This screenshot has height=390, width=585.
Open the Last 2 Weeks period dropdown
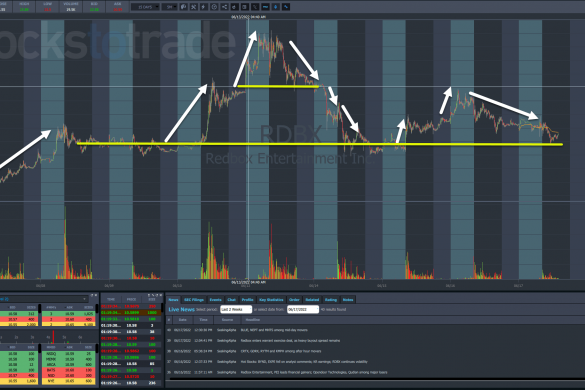(x=236, y=309)
